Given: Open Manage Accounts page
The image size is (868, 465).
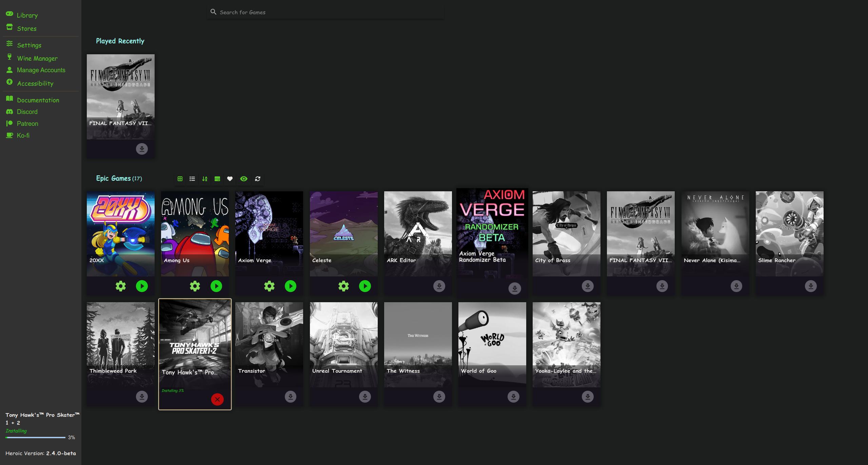Looking at the screenshot, I should click(36, 70).
